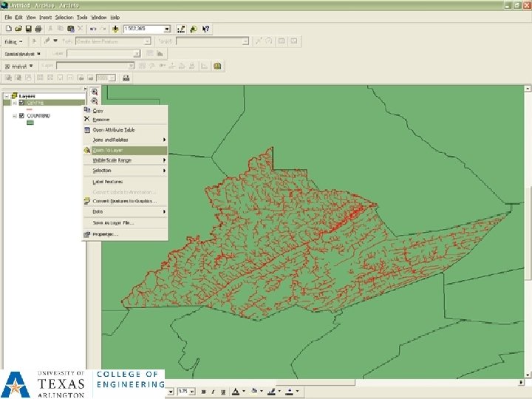Click the Open folder icon

(17, 29)
